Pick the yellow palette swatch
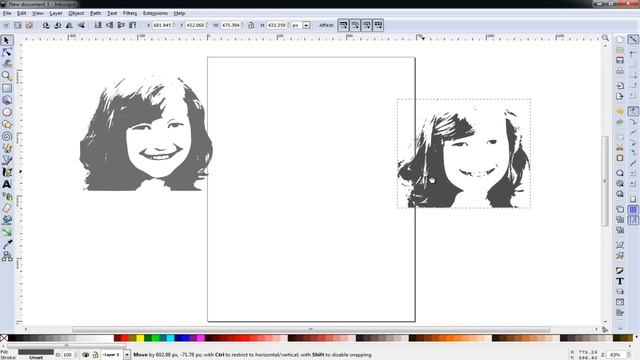Screen dimensions: 640x360 (x=140, y=338)
